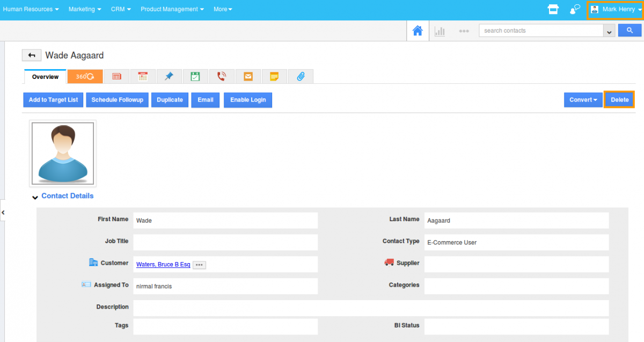
Task: Click into the search contacts field
Action: click(x=541, y=31)
